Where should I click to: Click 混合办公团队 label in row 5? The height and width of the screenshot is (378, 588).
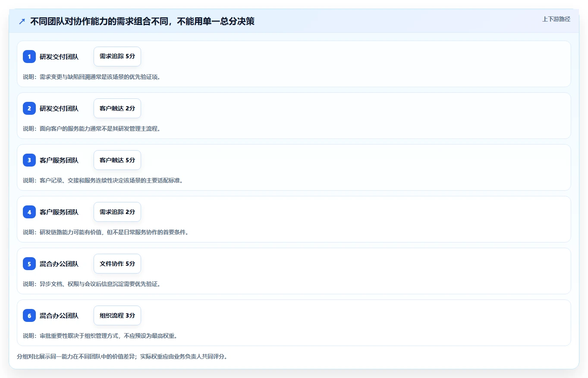tap(59, 264)
